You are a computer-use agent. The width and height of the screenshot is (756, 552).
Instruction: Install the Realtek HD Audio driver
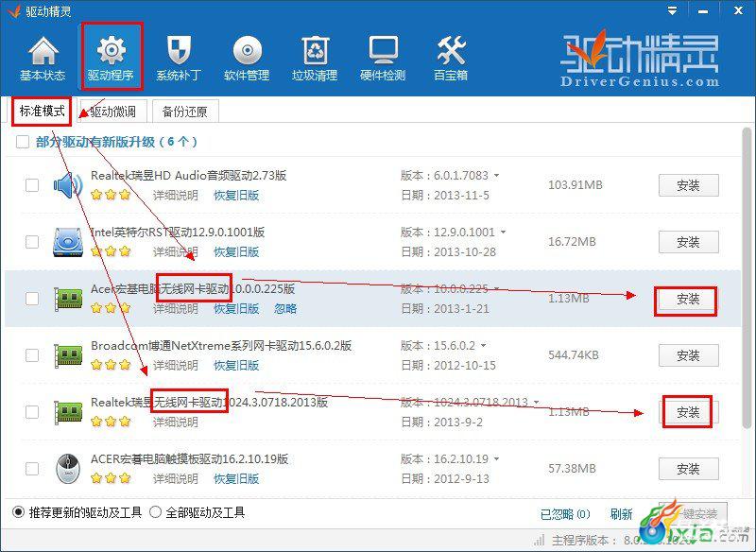coord(689,185)
